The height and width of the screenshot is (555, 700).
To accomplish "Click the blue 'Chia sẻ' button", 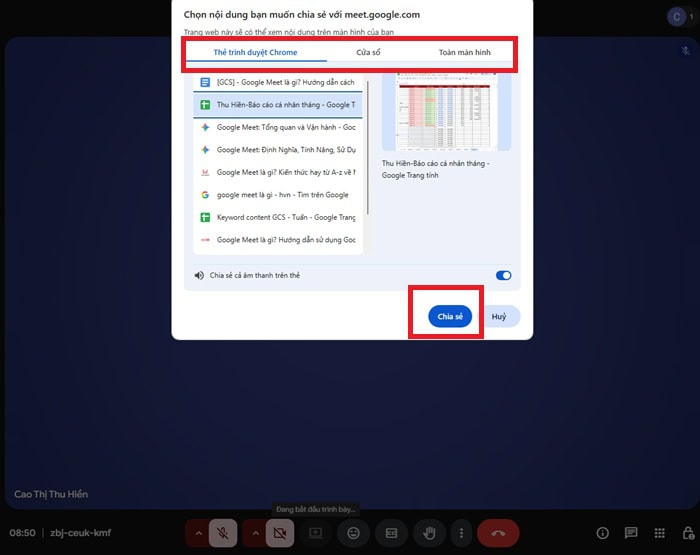I will (x=450, y=316).
